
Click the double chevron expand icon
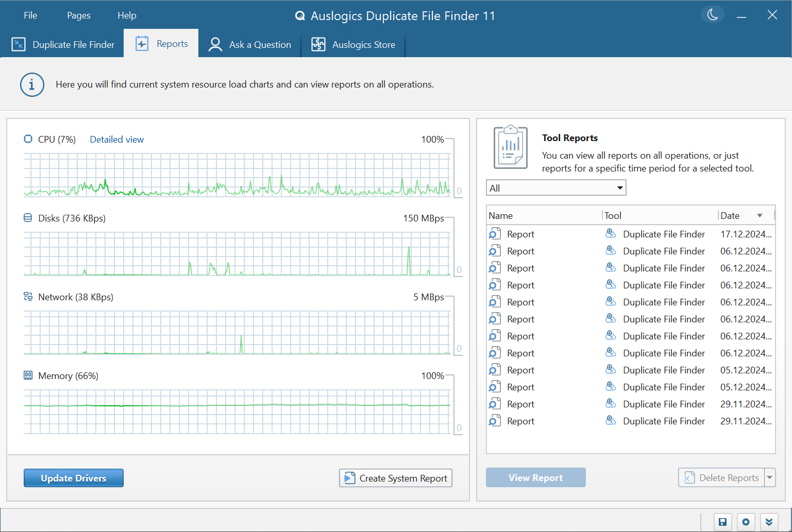769,522
